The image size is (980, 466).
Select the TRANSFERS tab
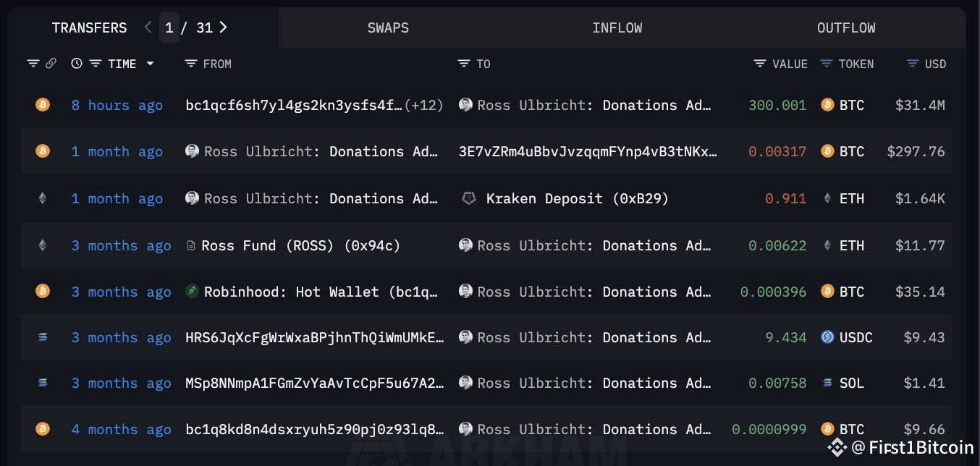pos(89,27)
